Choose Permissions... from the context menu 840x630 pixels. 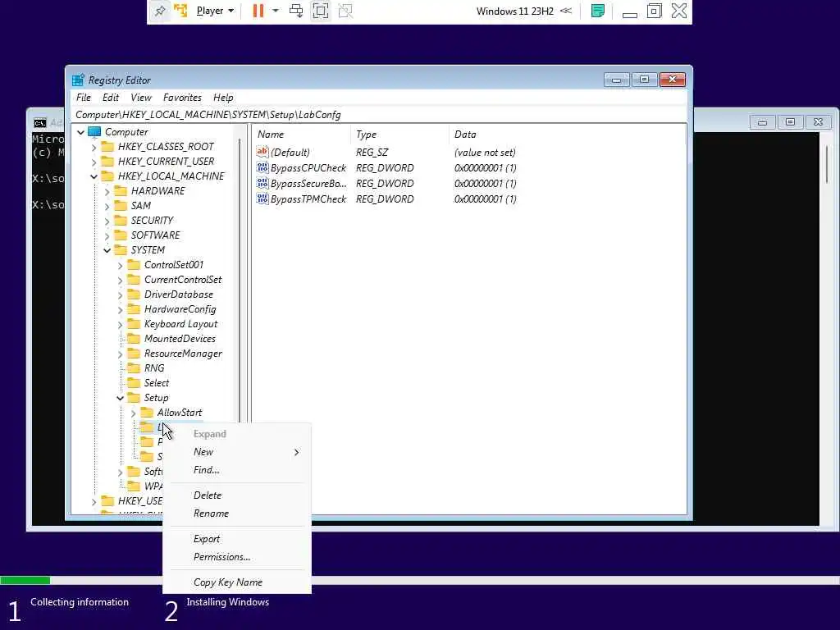pos(237,557)
